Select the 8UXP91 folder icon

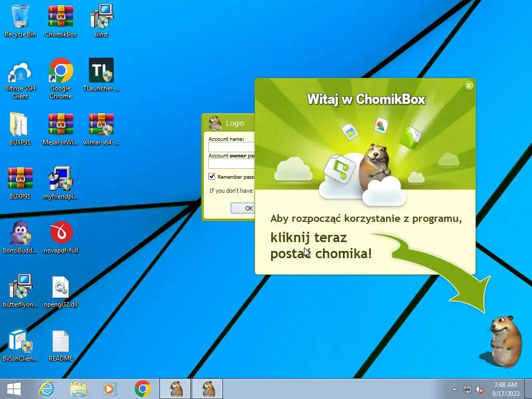tap(20, 129)
